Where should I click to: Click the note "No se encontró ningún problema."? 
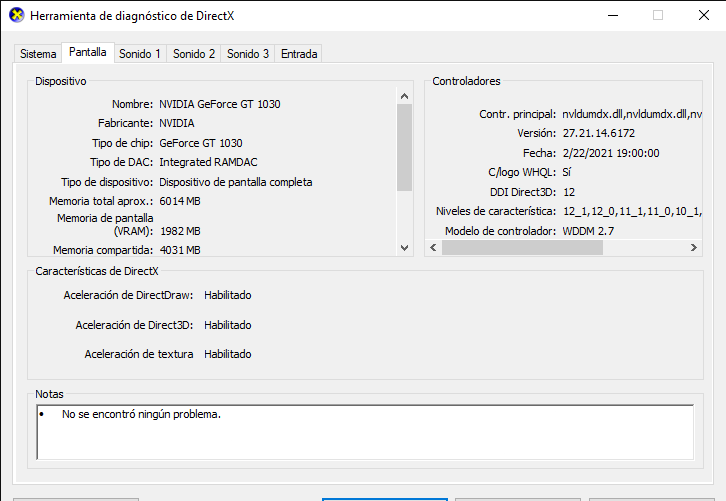pos(141,414)
